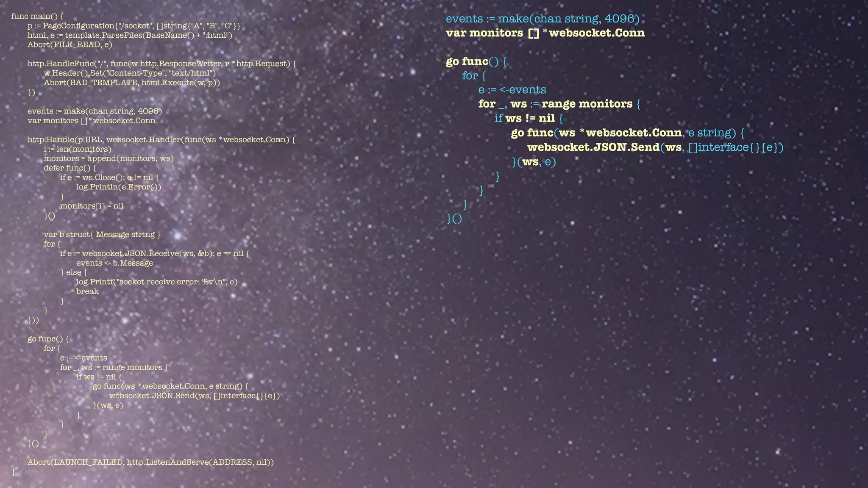Viewport: 868px width, 488px height.
Task: Select large bold 'var monitors []*websocket.Conn' line
Action: coord(545,33)
